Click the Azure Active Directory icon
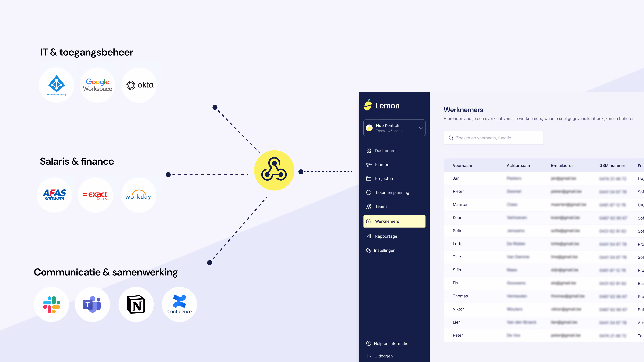Viewport: 644px width, 362px height. 56,85
